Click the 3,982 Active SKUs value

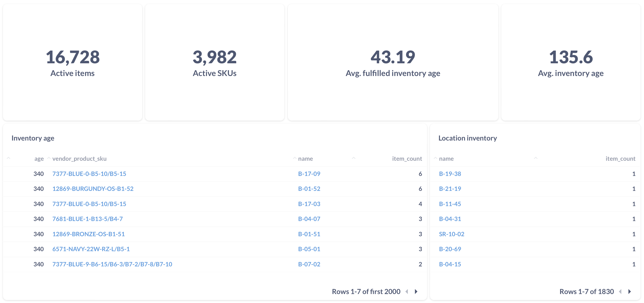pos(215,57)
